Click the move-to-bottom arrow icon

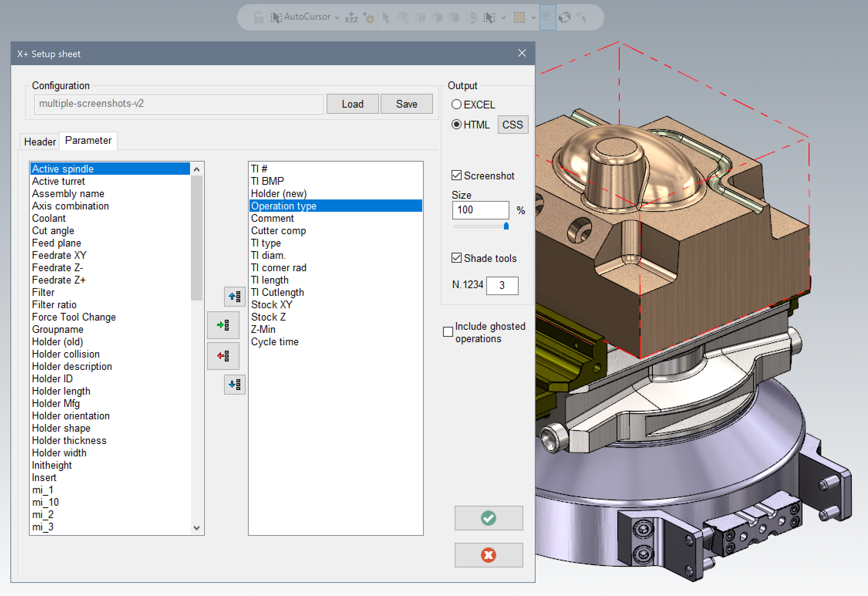235,384
